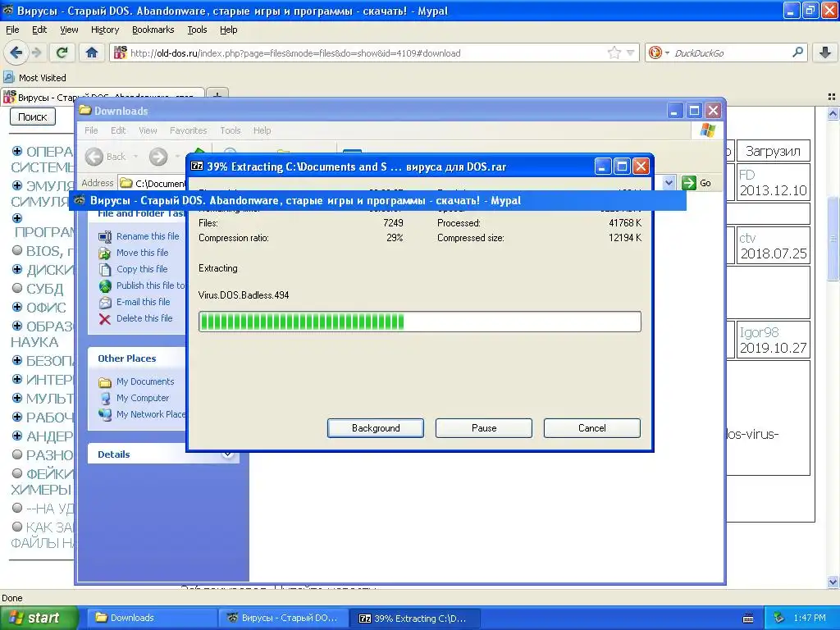The width and height of the screenshot is (840, 630).
Task: Click the browser forward arrow
Action: pyautogui.click(x=36, y=52)
